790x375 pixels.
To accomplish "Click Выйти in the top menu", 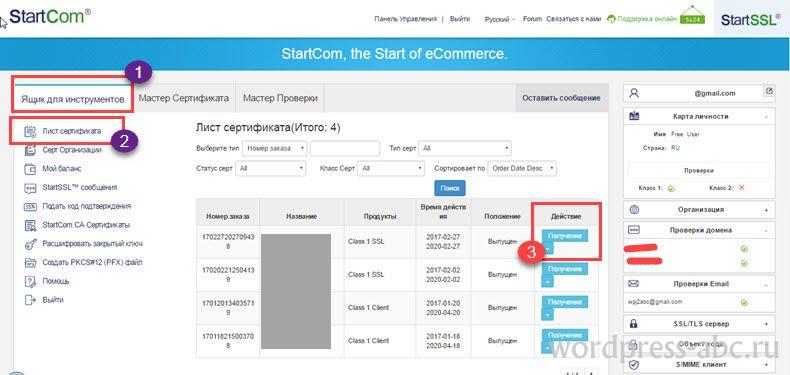I will pyautogui.click(x=459, y=19).
